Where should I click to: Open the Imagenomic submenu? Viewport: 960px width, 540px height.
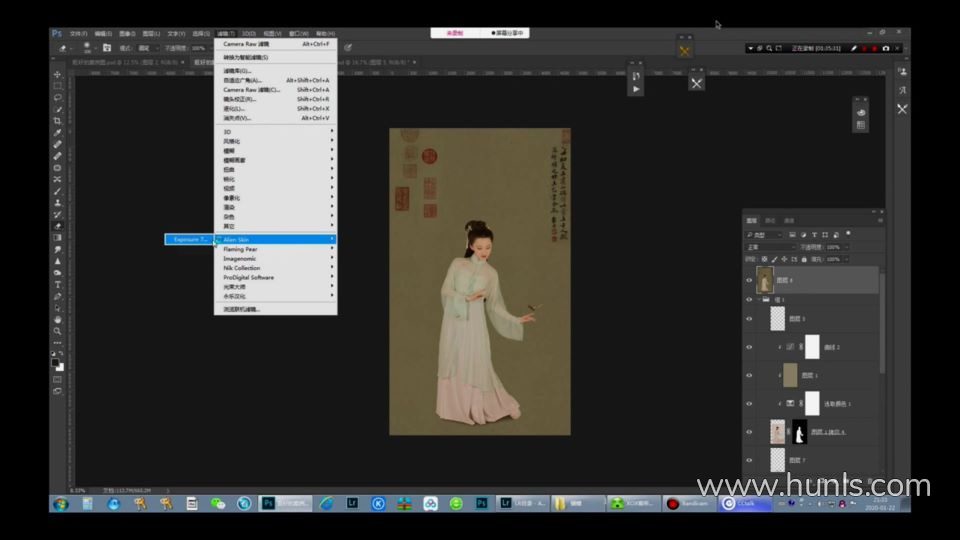click(276, 258)
